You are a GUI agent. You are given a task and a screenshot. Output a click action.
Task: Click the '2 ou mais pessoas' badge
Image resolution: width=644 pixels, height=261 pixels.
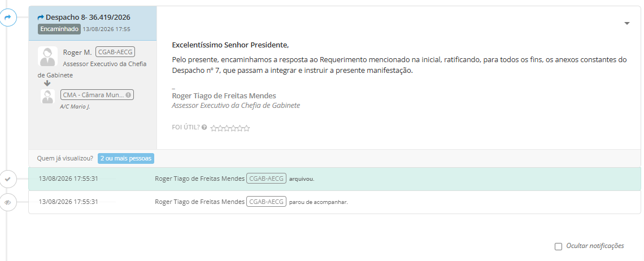pyautogui.click(x=125, y=158)
